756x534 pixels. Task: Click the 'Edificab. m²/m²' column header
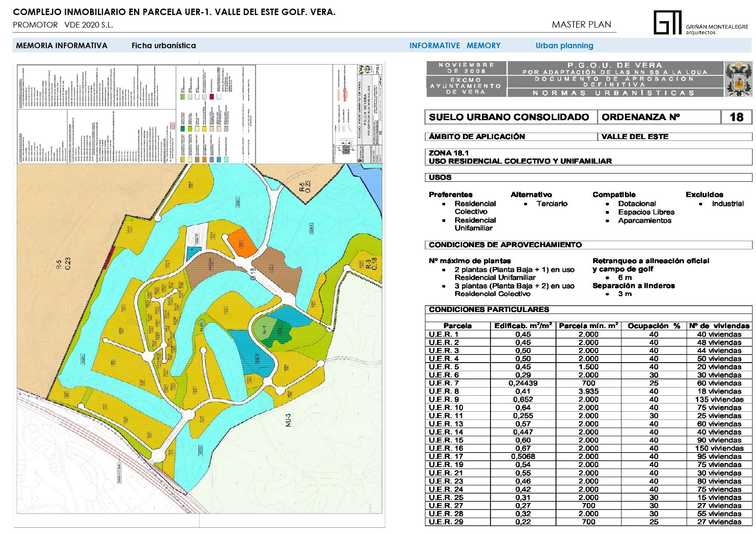coord(523,326)
